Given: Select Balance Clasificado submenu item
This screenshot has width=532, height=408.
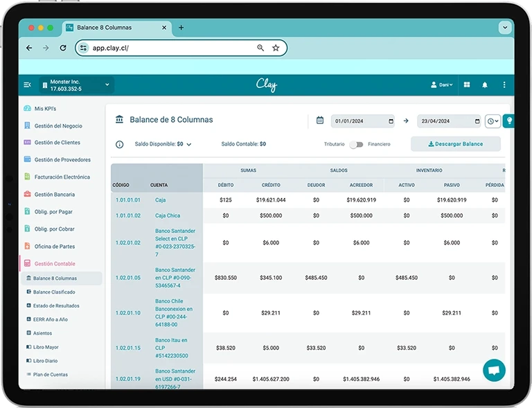Looking at the screenshot, I should [54, 292].
